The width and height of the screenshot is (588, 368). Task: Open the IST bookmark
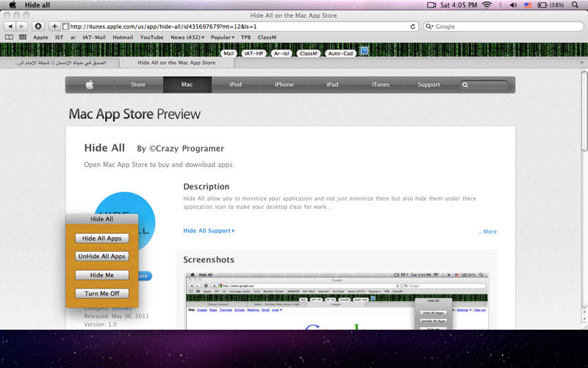click(x=59, y=38)
